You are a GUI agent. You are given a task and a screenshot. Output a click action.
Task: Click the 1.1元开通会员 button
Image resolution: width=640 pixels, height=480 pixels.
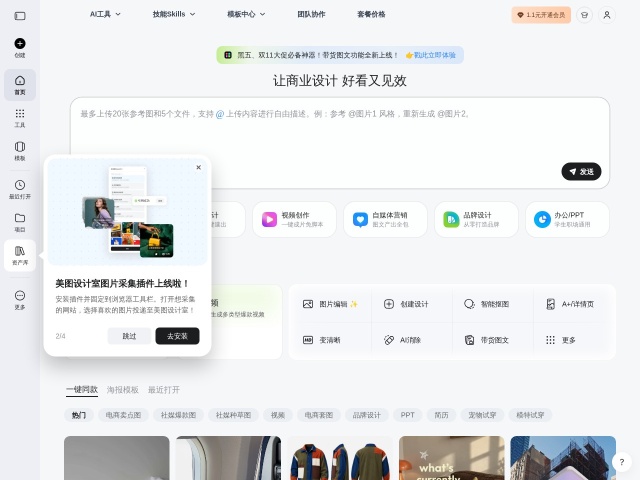(541, 15)
